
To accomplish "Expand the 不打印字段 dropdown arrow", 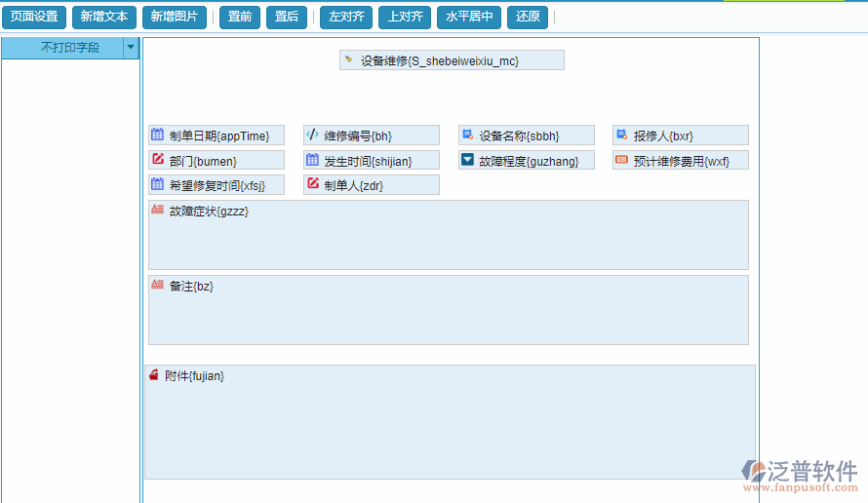I will (x=132, y=48).
